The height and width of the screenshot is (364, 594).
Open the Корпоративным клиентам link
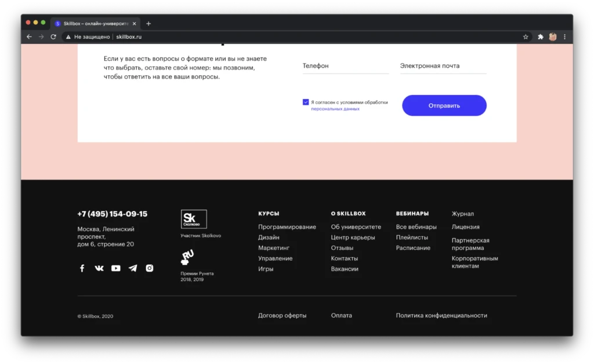(x=475, y=262)
